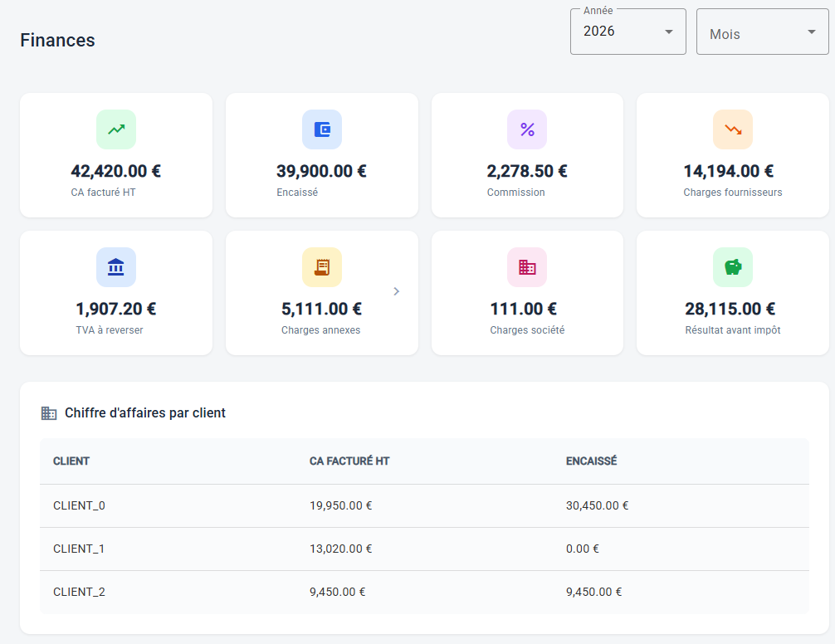Image resolution: width=835 pixels, height=644 pixels.
Task: Open the 28,115.00 € Résultat avant impôt card
Action: [733, 293]
